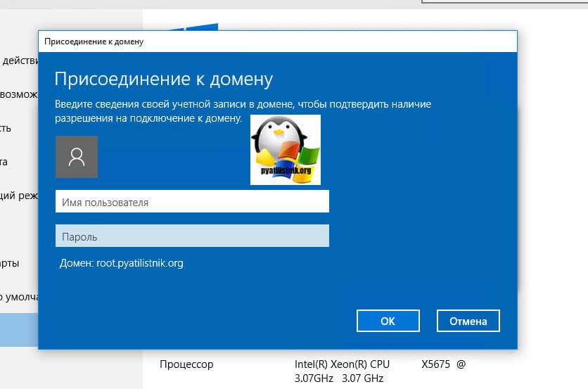Focus the Имя пользователя input field
588x389 pixels.
pyautogui.click(x=193, y=201)
